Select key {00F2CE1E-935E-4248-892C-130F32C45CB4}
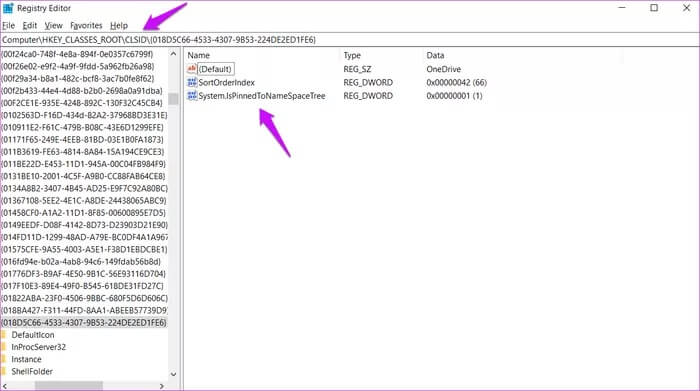 point(82,103)
